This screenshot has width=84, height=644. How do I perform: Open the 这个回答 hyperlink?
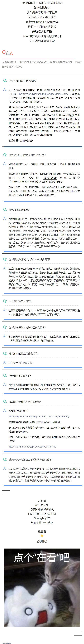point(24,362)
